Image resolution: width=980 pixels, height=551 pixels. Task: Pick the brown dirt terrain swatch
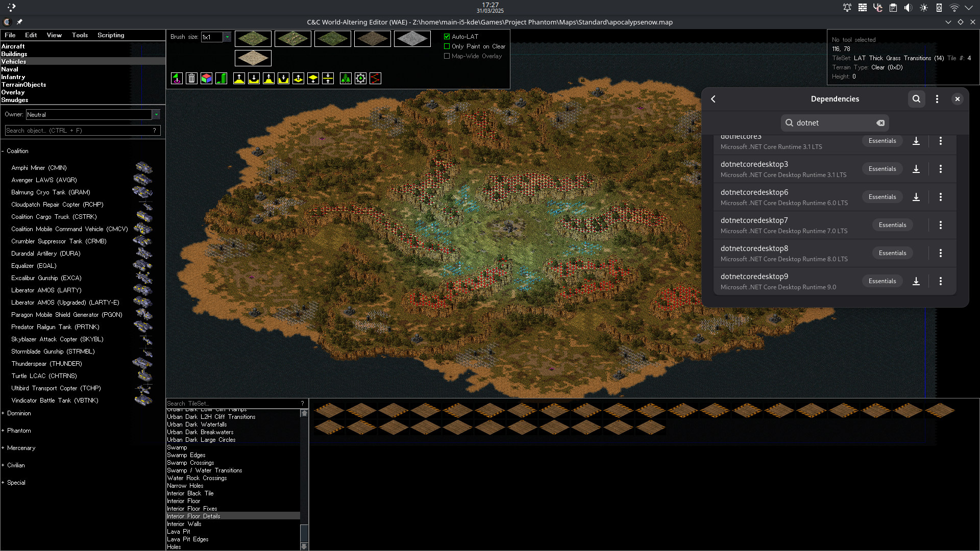coord(373,39)
